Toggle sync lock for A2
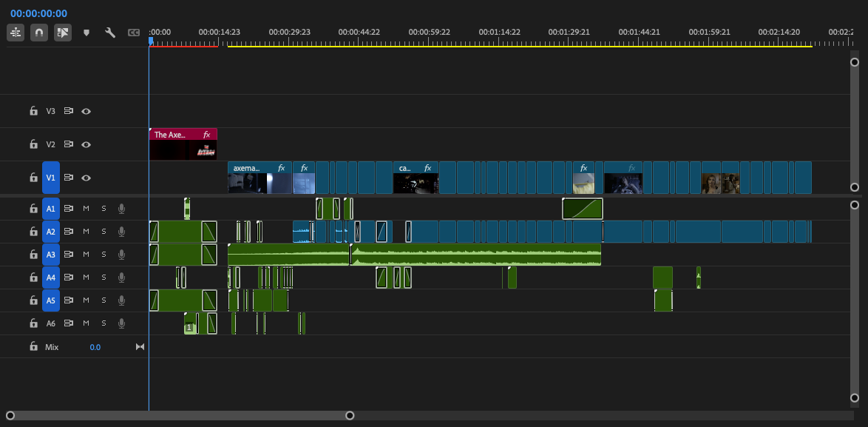The image size is (868, 427). pyautogui.click(x=69, y=232)
